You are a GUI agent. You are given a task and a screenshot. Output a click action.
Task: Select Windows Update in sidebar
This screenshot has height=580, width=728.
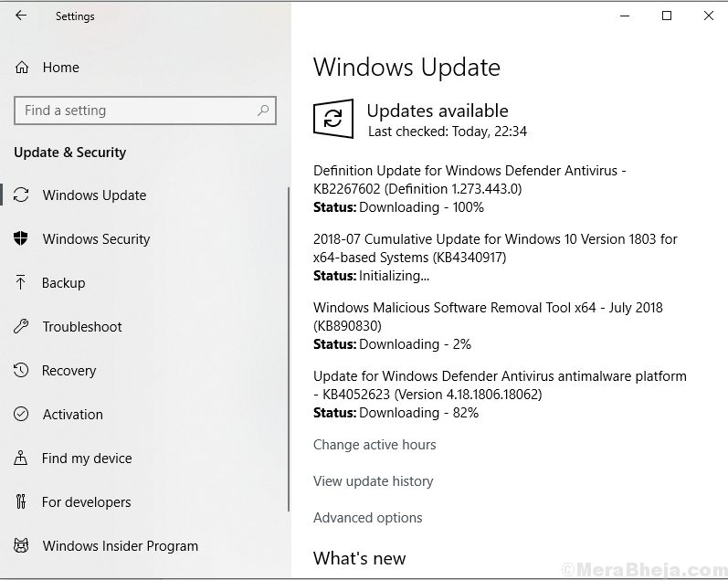tap(94, 195)
